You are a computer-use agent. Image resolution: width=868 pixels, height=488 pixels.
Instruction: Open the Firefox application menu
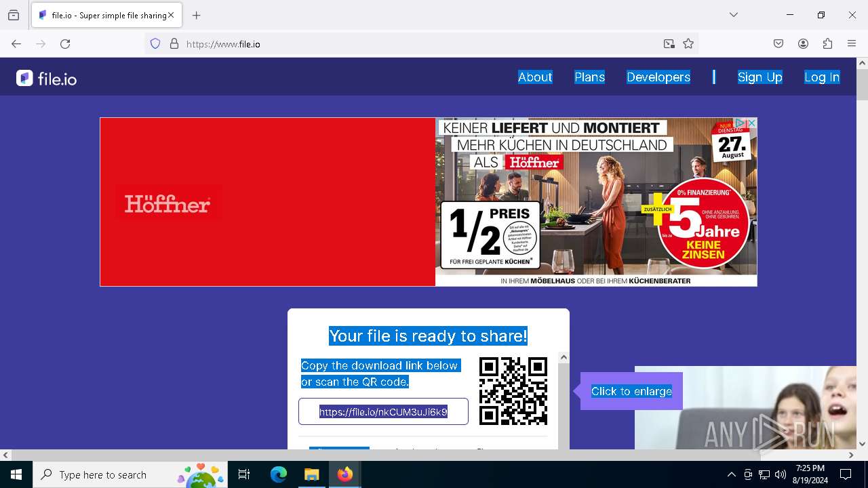[852, 44]
